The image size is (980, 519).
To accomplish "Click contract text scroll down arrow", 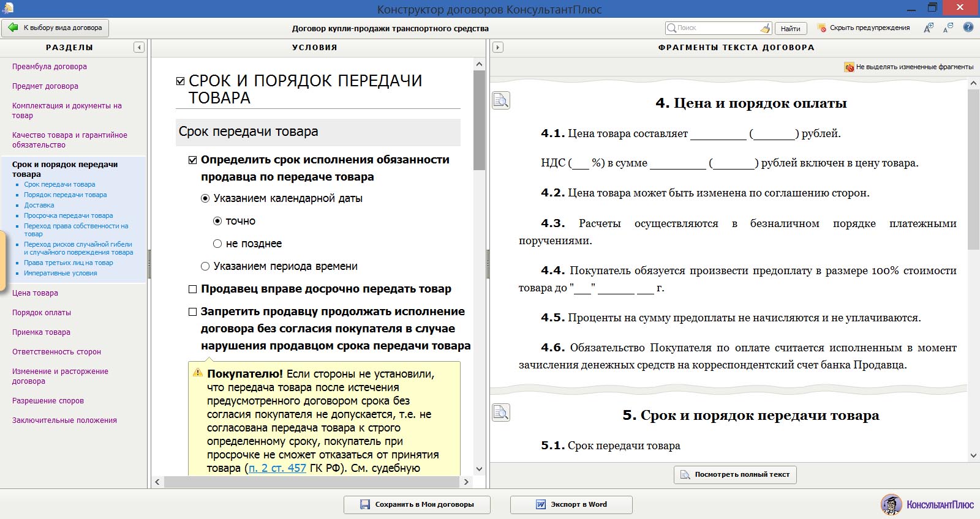I will coord(974,455).
